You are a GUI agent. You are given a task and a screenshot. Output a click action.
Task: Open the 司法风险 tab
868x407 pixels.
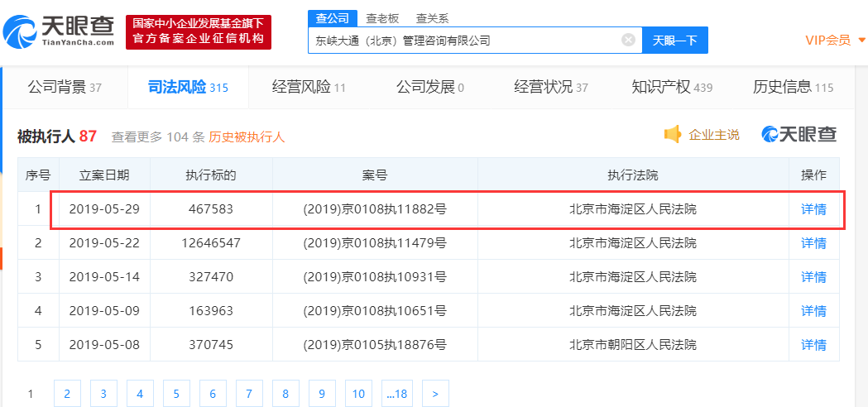click(188, 87)
